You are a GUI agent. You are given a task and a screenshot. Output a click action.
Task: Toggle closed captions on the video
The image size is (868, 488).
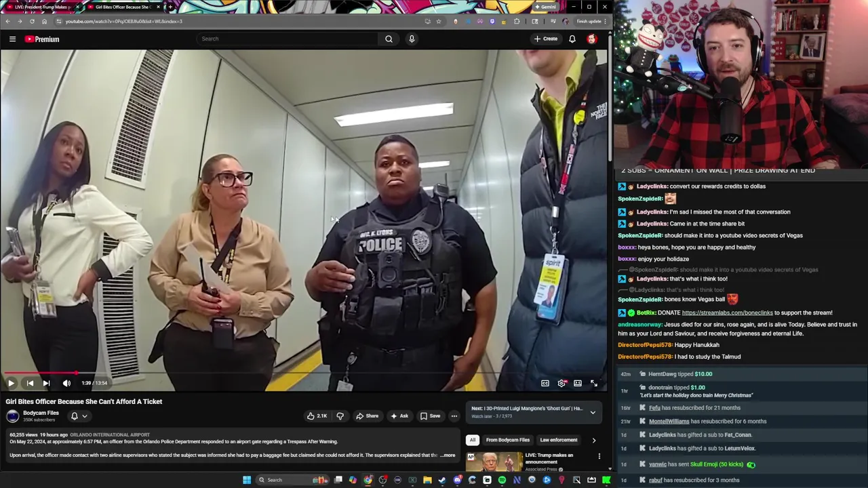coord(545,383)
